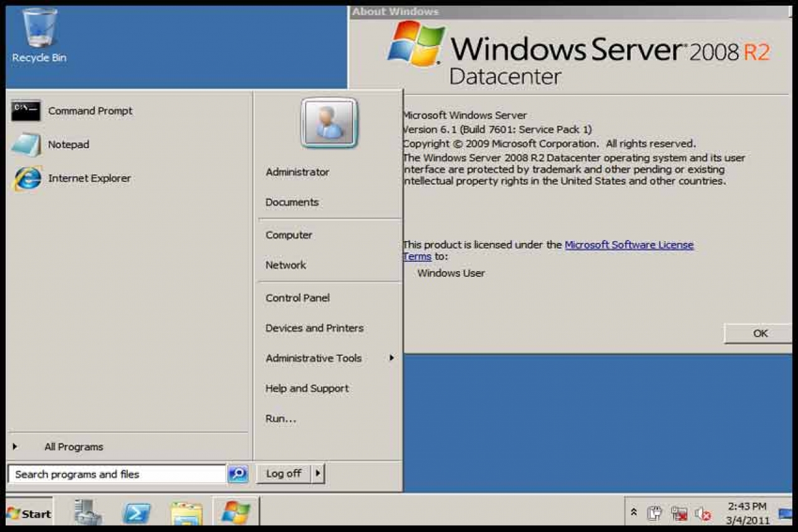
Task: Open Help and Support
Action: point(307,389)
